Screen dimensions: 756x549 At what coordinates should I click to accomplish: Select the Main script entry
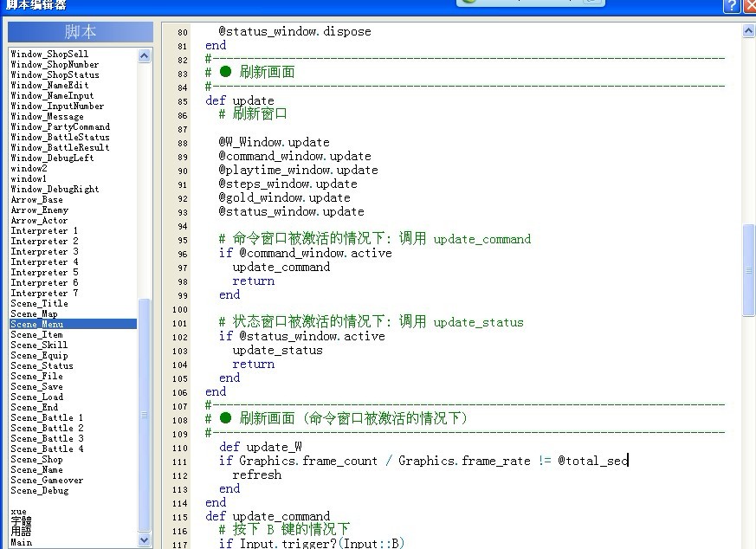(21, 543)
